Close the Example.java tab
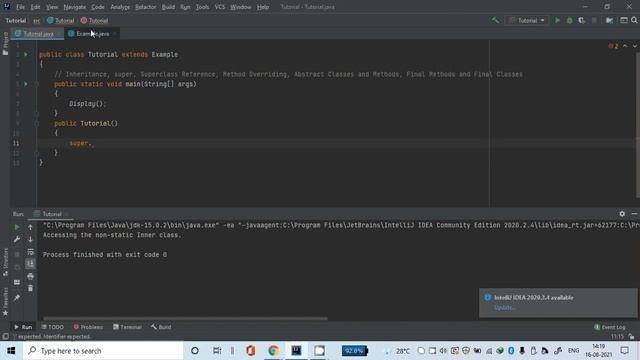The image size is (640, 360). pos(115,34)
